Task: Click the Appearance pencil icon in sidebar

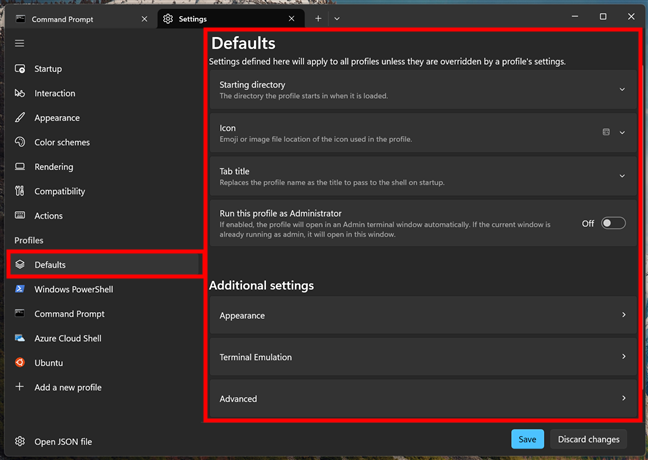Action: click(20, 117)
